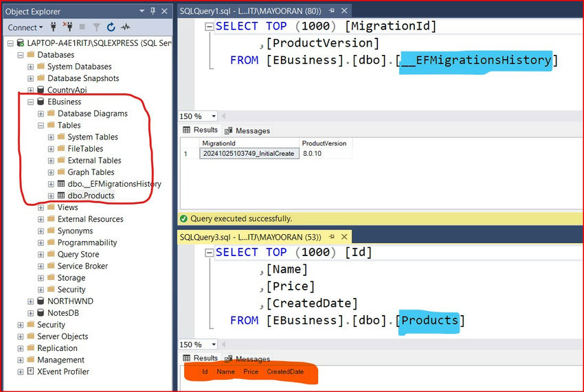Pin the SQLQuery1.sql tab
The height and width of the screenshot is (392, 584).
(x=330, y=12)
